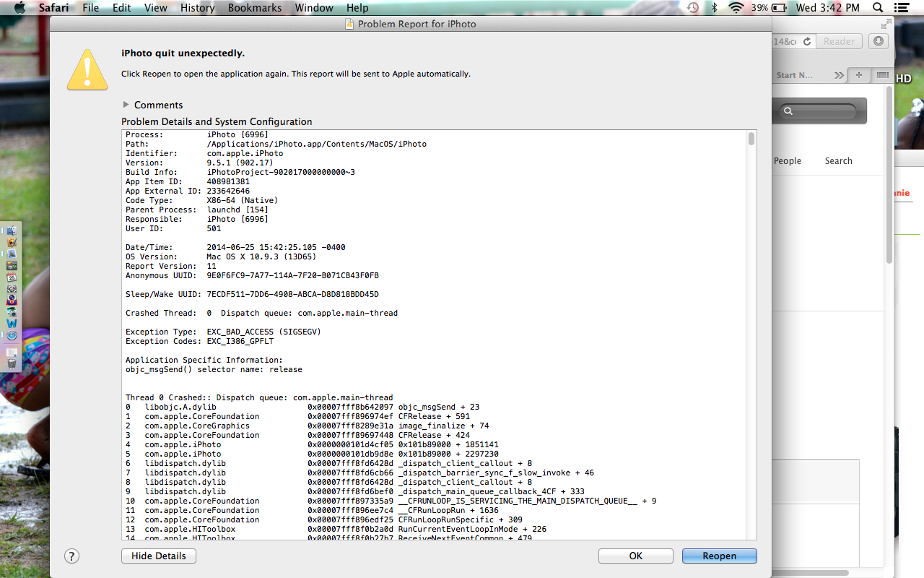Open the File menu
The image size is (924, 578).
coord(91,8)
